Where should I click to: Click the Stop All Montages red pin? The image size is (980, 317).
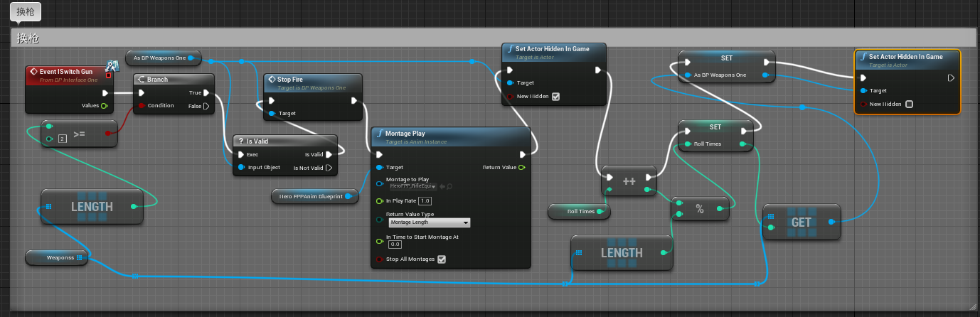pyautogui.click(x=379, y=259)
